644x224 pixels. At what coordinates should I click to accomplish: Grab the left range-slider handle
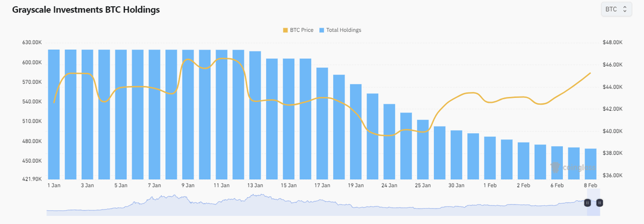(588, 203)
